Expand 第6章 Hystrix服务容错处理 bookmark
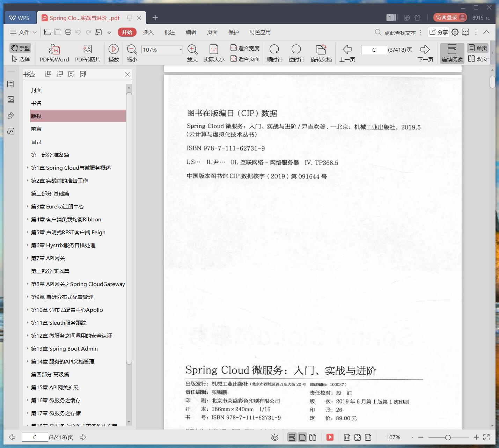 click(x=28, y=245)
